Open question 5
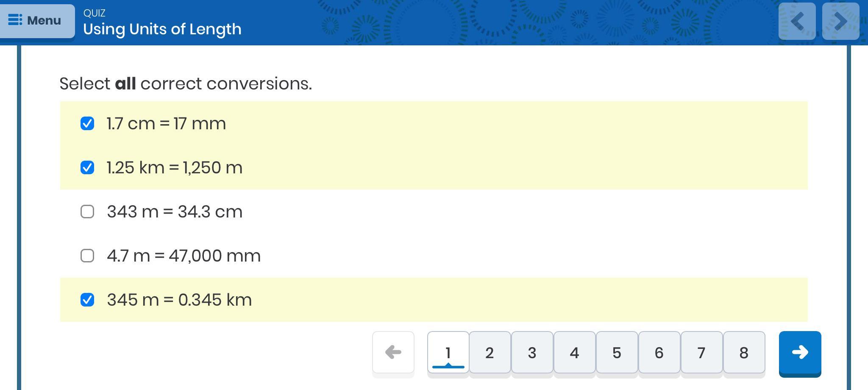The height and width of the screenshot is (390, 868). click(x=617, y=353)
